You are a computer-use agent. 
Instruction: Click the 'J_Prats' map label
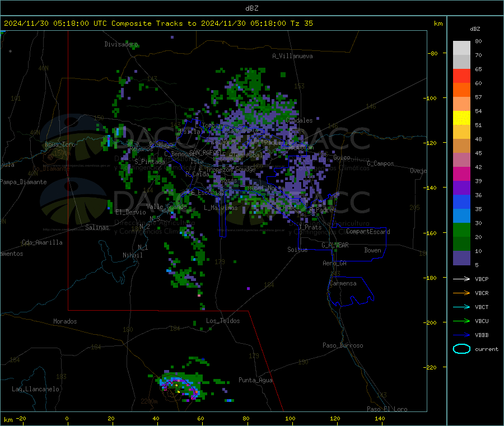[310, 227]
